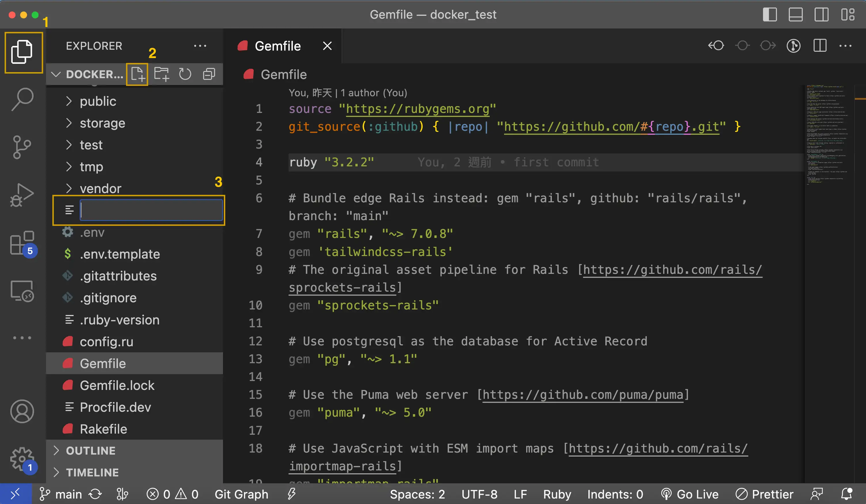Viewport: 866px width, 504px height.
Task: Click the new file name input field
Action: 151,210
